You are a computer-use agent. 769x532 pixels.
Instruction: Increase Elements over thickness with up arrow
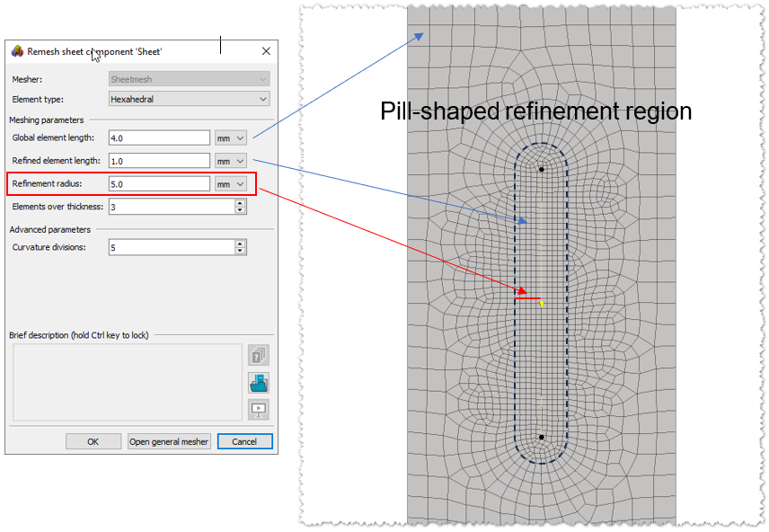[240, 203]
